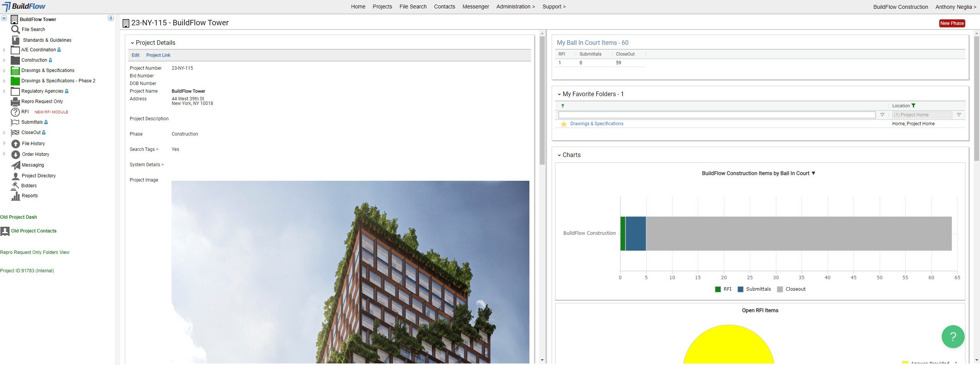Click the gray Closeout legend swatch

(780, 290)
